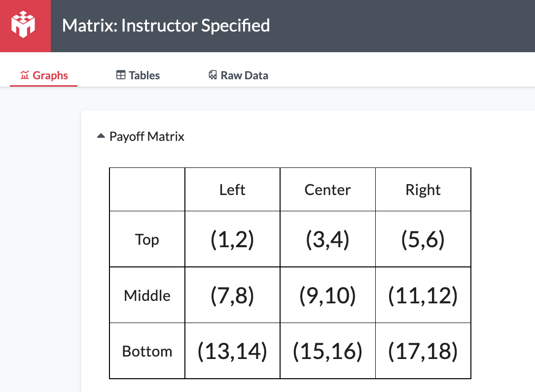Collapse the Payoff Matrix section arrow
535x392 pixels.
point(101,136)
